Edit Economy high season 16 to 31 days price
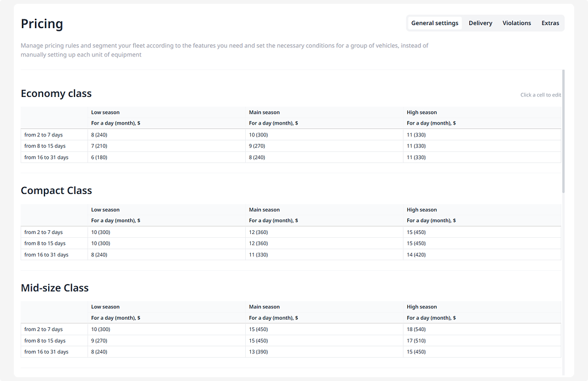The image size is (588, 381). [482, 157]
